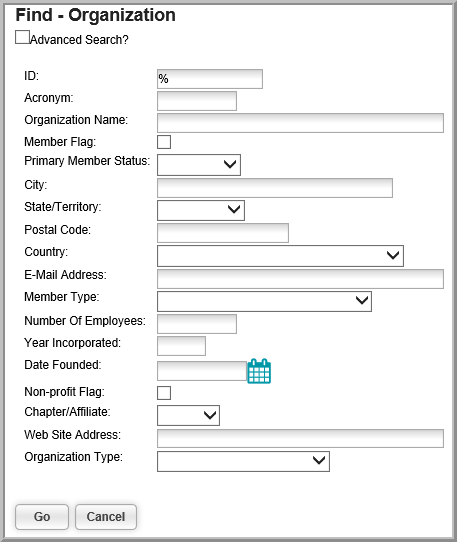Click into the Organization Name field
This screenshot has height=542, width=457.
click(x=300, y=123)
